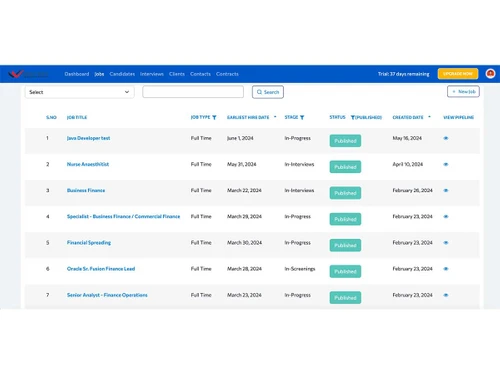Click May 31, 2024 hire date cell
Viewport: 500px width, 375px height.
click(242, 164)
